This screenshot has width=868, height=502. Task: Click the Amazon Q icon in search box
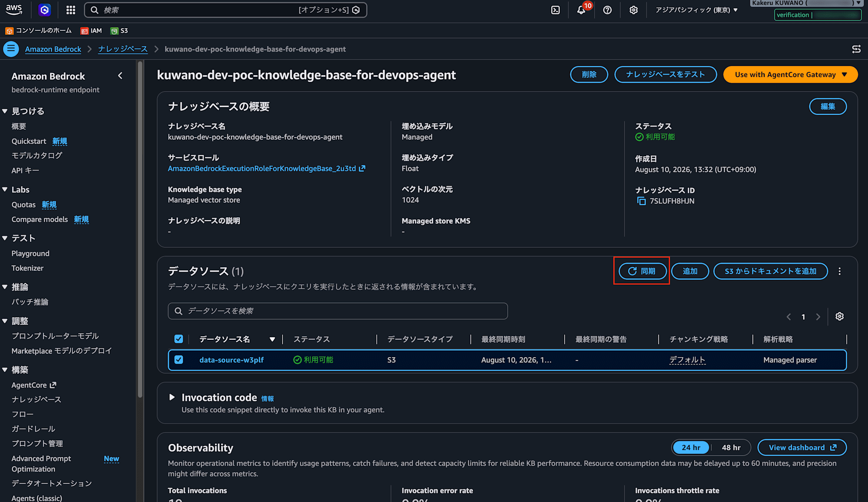click(x=356, y=10)
